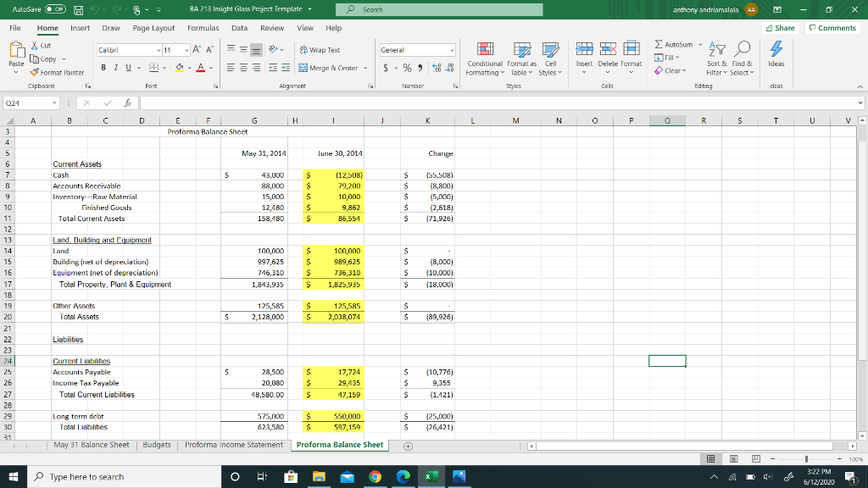Open the May 31 Balance Sheet tab
The width and height of the screenshot is (868, 488).
pyautogui.click(x=92, y=445)
